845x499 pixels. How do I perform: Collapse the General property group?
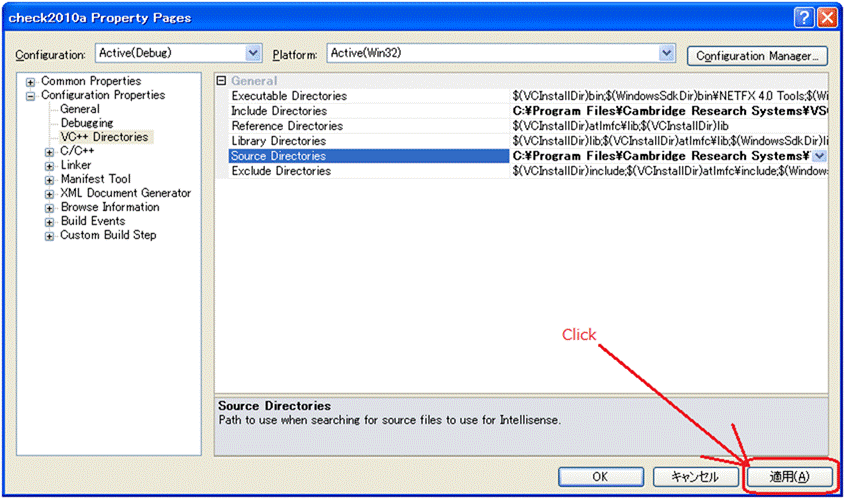(222, 81)
